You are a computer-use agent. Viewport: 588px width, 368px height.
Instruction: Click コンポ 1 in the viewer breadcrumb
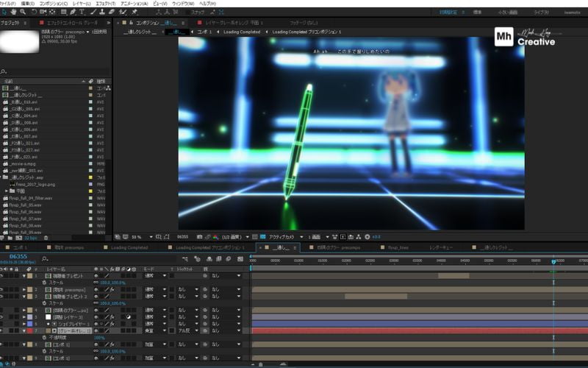(x=204, y=32)
